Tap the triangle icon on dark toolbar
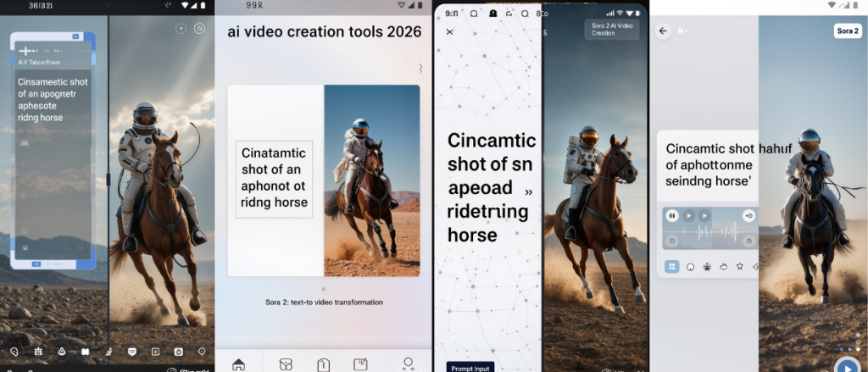 pos(61,351)
